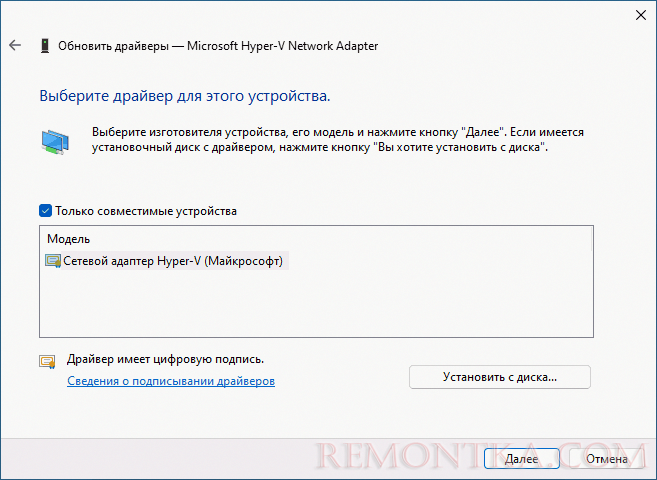Click the Обновить драйверы window title text
Screen dimensions: 657x480
pyautogui.click(x=218, y=46)
